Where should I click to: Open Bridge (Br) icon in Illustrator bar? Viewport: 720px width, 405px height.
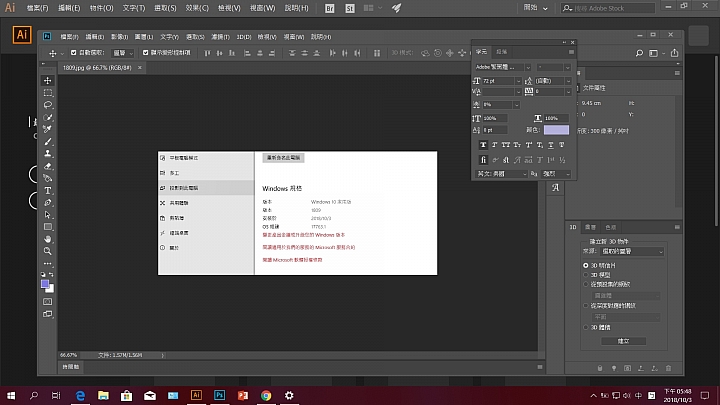(x=330, y=8)
